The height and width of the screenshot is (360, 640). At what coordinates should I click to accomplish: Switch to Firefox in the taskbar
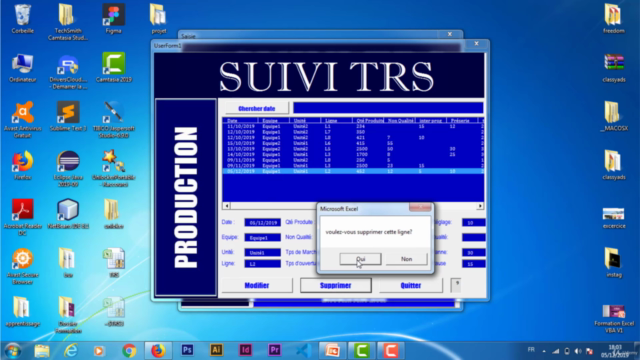pyautogui.click(x=158, y=351)
